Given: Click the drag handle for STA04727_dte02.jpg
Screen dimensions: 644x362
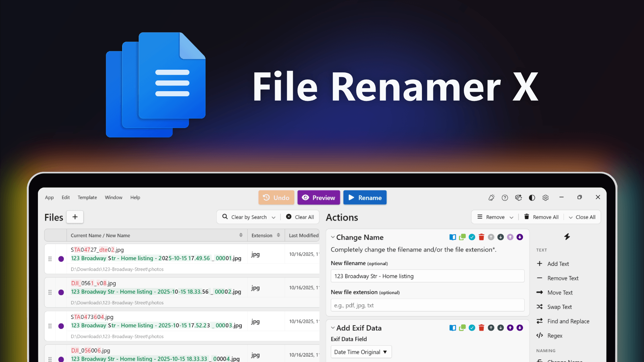Looking at the screenshot, I should pyautogui.click(x=50, y=259).
